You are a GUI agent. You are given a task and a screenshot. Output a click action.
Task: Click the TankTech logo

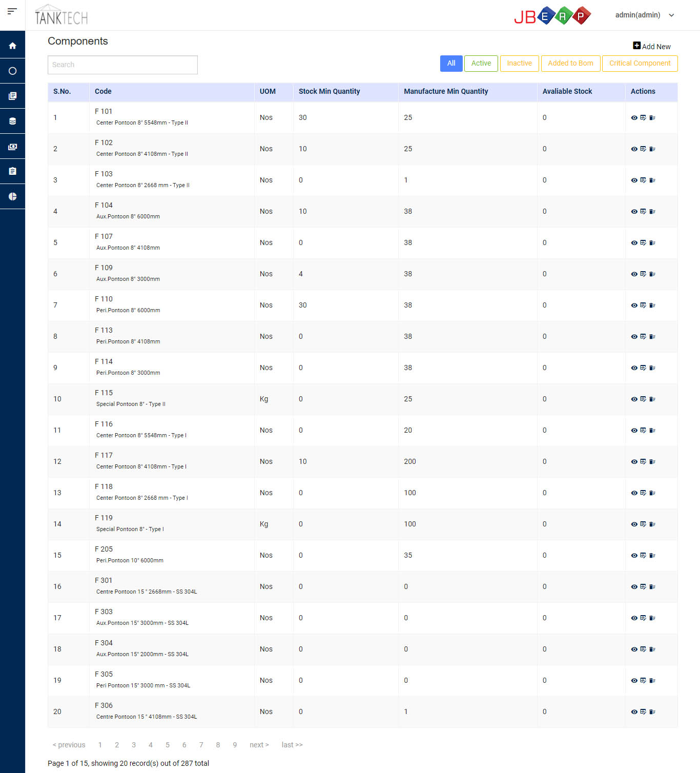click(x=61, y=15)
